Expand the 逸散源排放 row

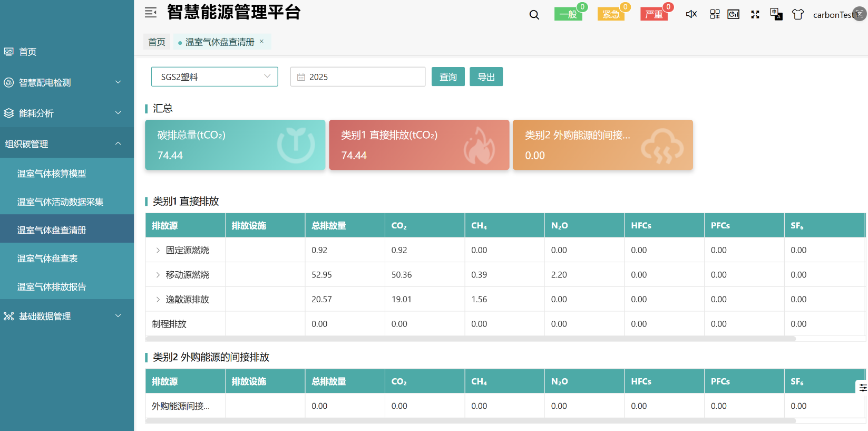[158, 300]
